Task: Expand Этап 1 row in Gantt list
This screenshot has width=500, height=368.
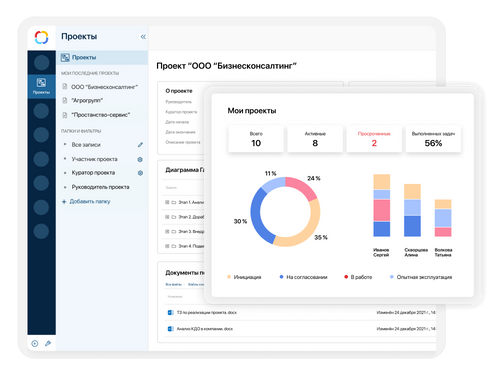Action: (167, 202)
